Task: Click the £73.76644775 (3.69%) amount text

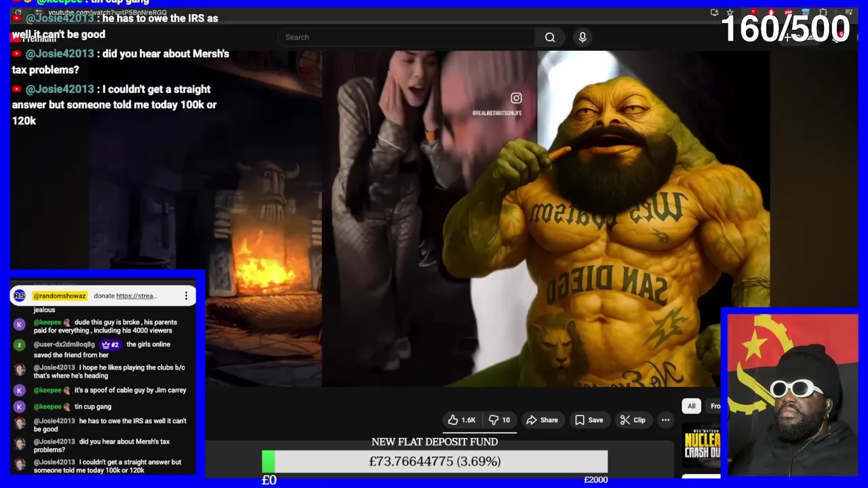Action: point(435,462)
